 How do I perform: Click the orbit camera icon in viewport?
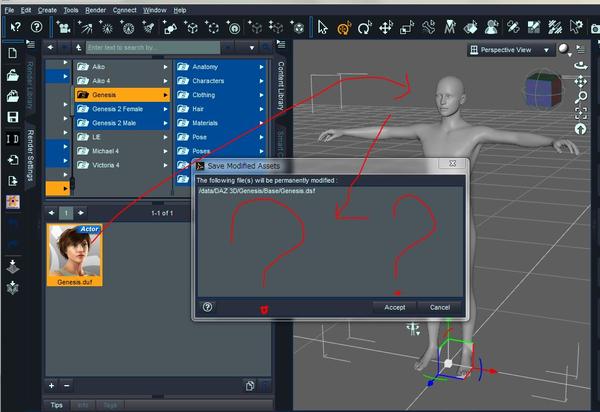pyautogui.click(x=581, y=66)
